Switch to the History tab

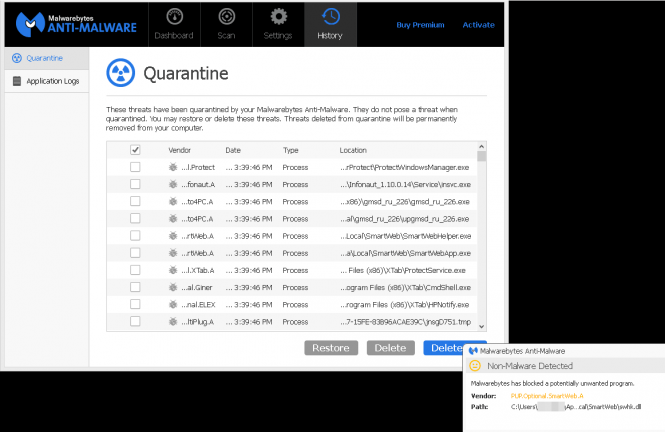pyautogui.click(x=330, y=24)
